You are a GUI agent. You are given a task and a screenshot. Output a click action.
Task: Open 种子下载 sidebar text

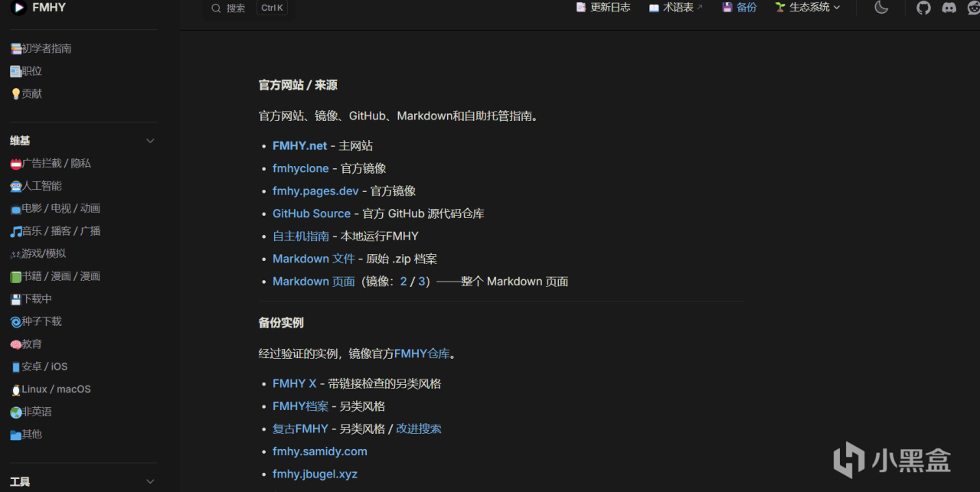pos(41,321)
